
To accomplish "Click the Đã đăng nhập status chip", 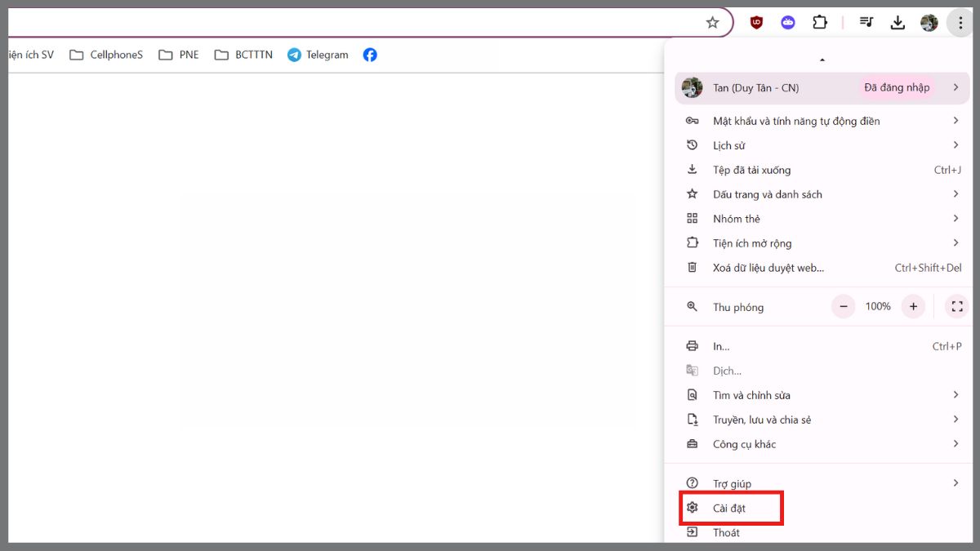I will coord(897,87).
